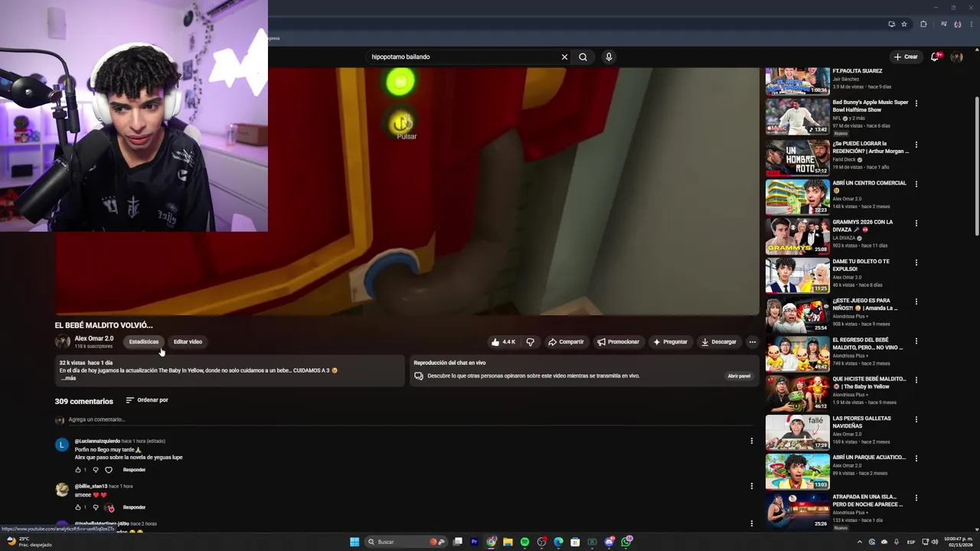Click the 309 comentarios heading
The width and height of the screenshot is (980, 551).
(83, 401)
